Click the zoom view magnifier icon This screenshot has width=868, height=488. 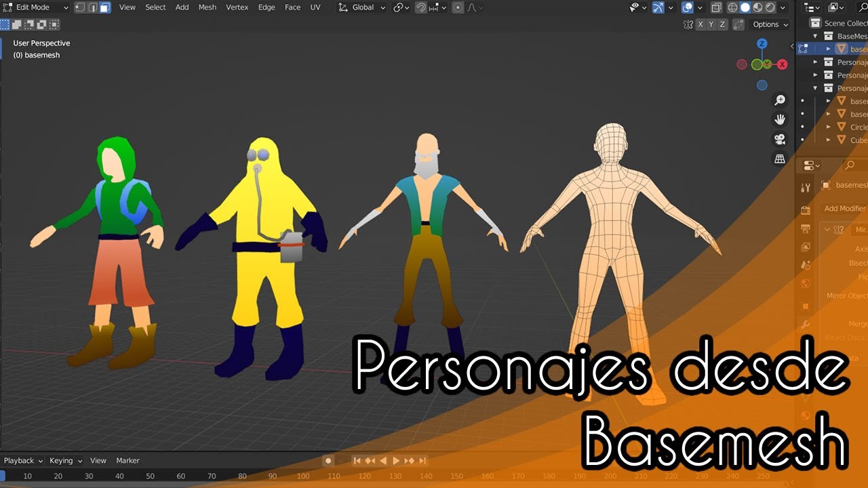click(780, 100)
